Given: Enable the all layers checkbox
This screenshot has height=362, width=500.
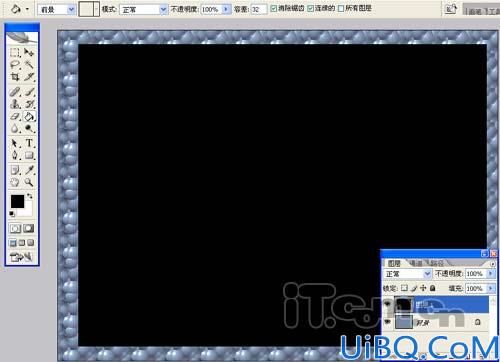Looking at the screenshot, I should pos(341,8).
